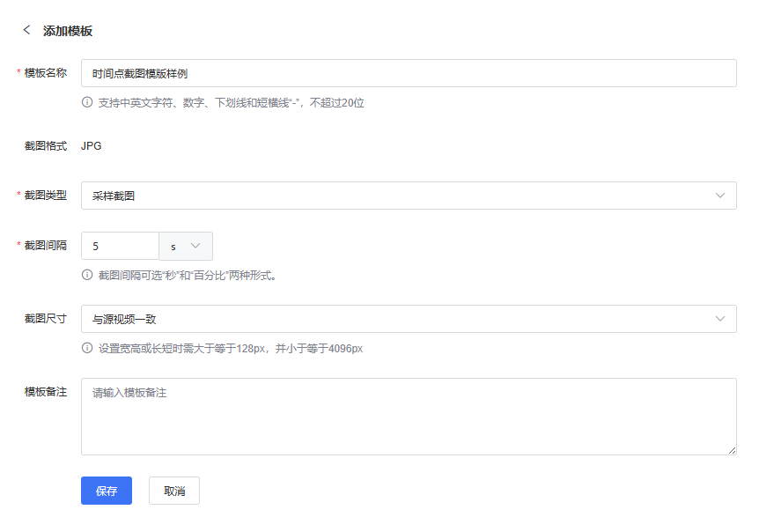Click the 添加模板 page title
Viewport: 759px width, 532px height.
[x=68, y=31]
